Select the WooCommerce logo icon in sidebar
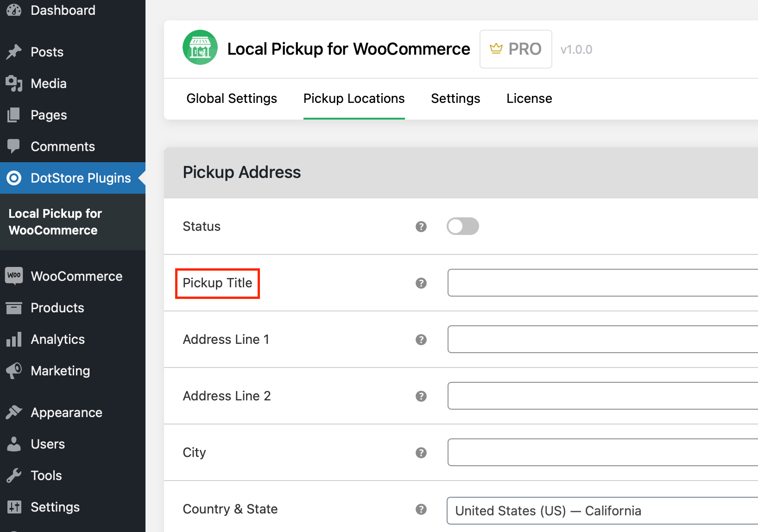Viewport: 758px width, 532px height. pos(14,276)
